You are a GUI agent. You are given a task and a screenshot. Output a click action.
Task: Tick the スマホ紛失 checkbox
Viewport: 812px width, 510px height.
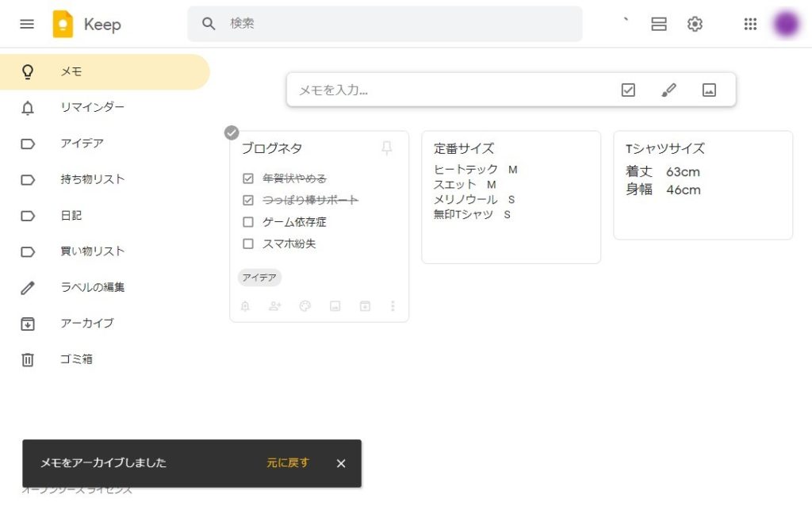pos(248,243)
